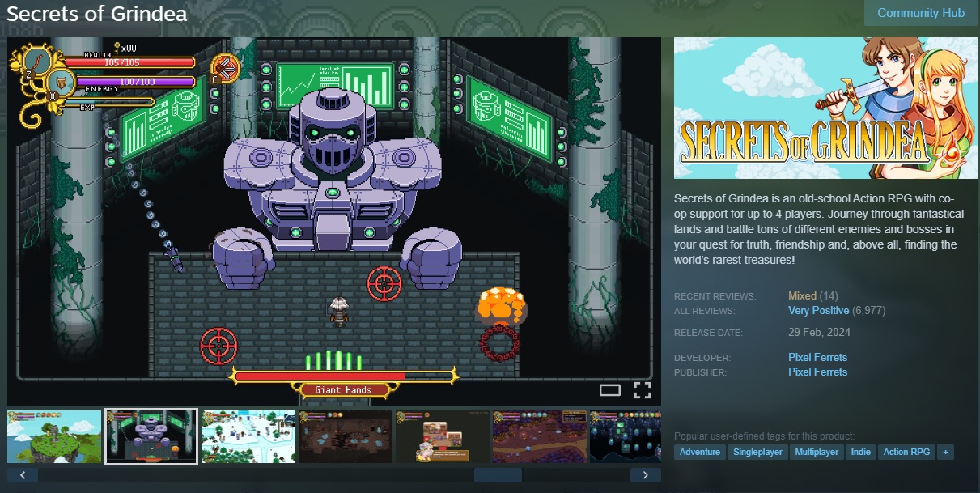The height and width of the screenshot is (493, 980).
Task: Click the theater mode rectangle icon
Action: pyautogui.click(x=610, y=390)
